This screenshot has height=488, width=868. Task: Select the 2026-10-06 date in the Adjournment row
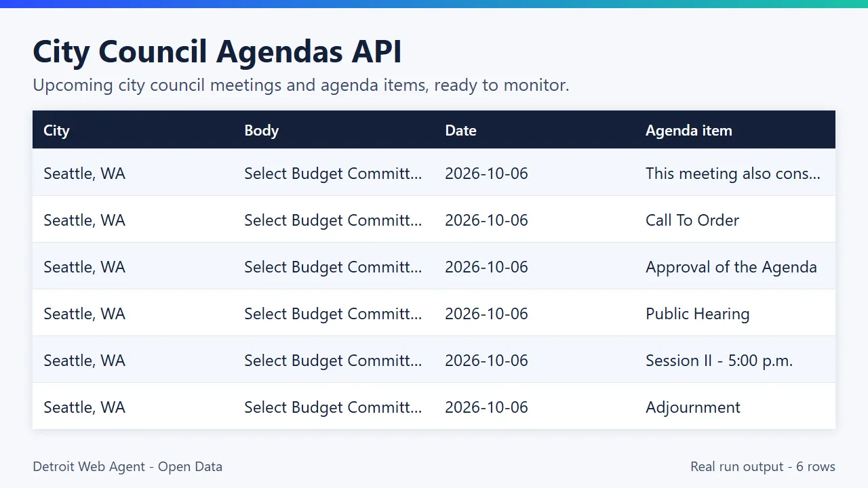tap(486, 407)
